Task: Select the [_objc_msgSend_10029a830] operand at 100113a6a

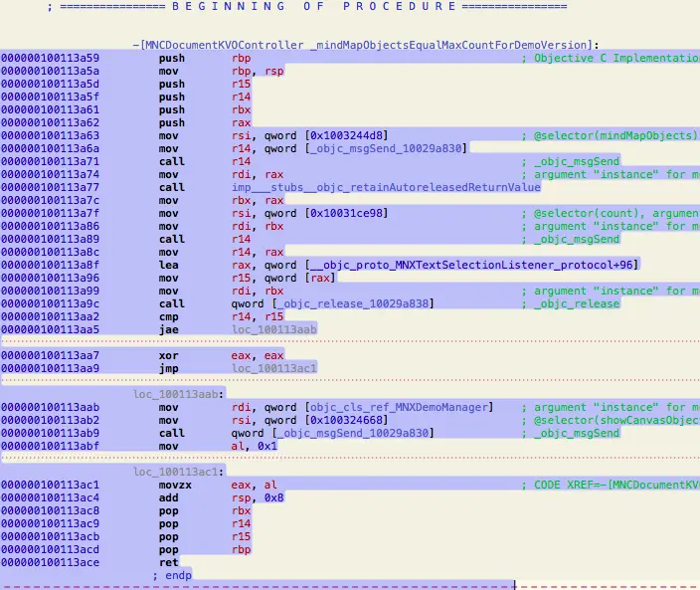Action: click(386, 148)
